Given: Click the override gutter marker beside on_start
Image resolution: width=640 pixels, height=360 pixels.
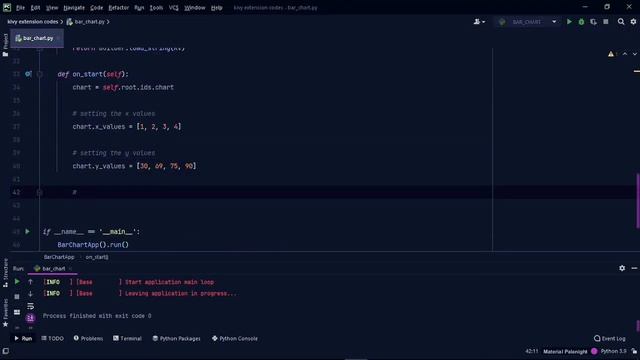Looking at the screenshot, I should (28, 74).
